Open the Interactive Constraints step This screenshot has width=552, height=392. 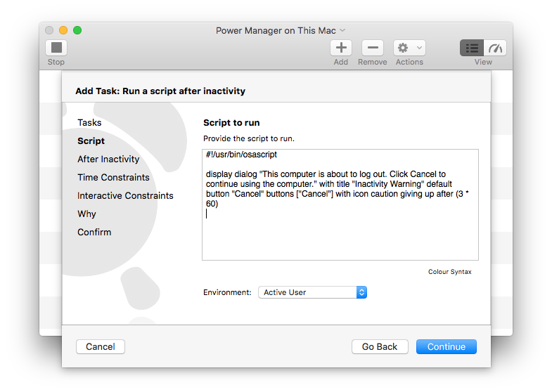click(125, 195)
